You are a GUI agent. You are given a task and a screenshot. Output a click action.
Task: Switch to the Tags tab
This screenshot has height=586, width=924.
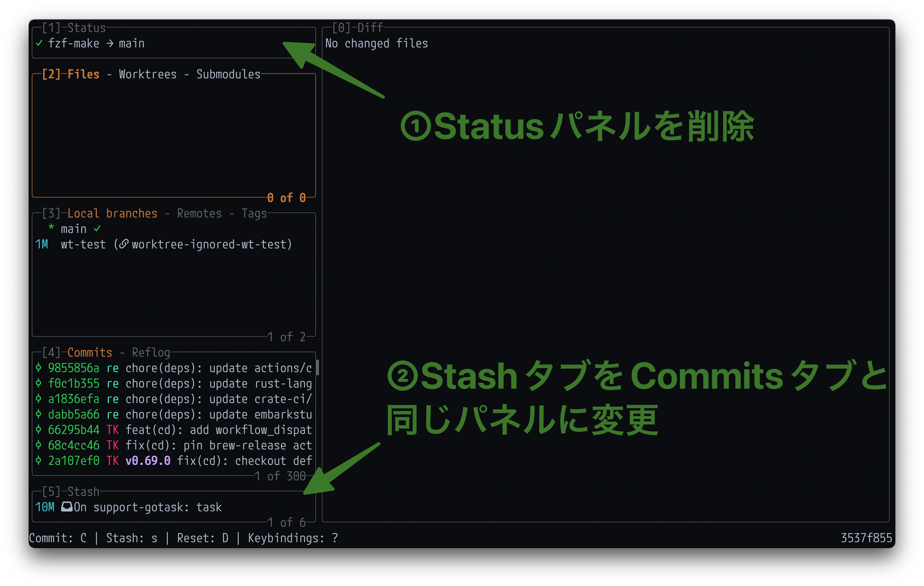254,213
